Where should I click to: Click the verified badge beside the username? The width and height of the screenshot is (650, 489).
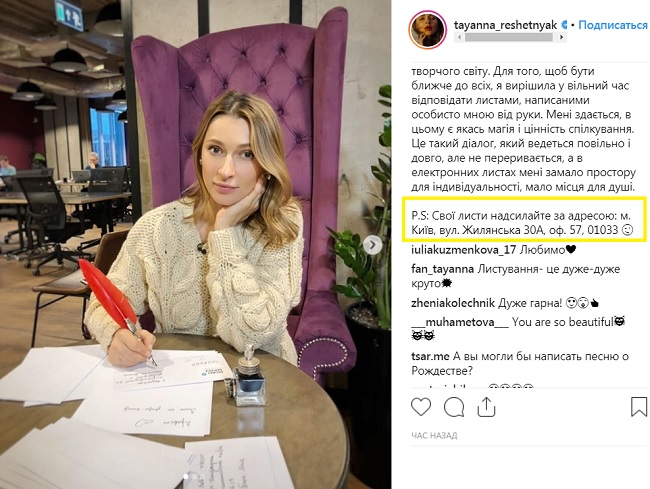(x=564, y=25)
